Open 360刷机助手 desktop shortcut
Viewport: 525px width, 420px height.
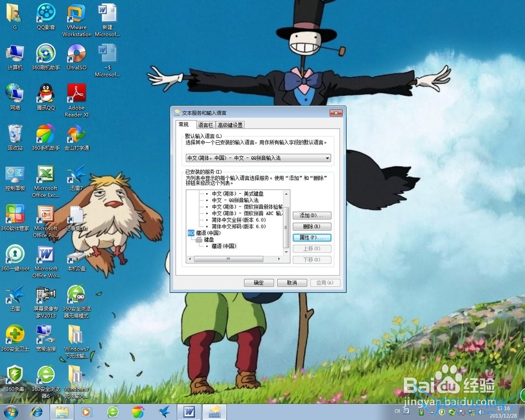(x=46, y=57)
